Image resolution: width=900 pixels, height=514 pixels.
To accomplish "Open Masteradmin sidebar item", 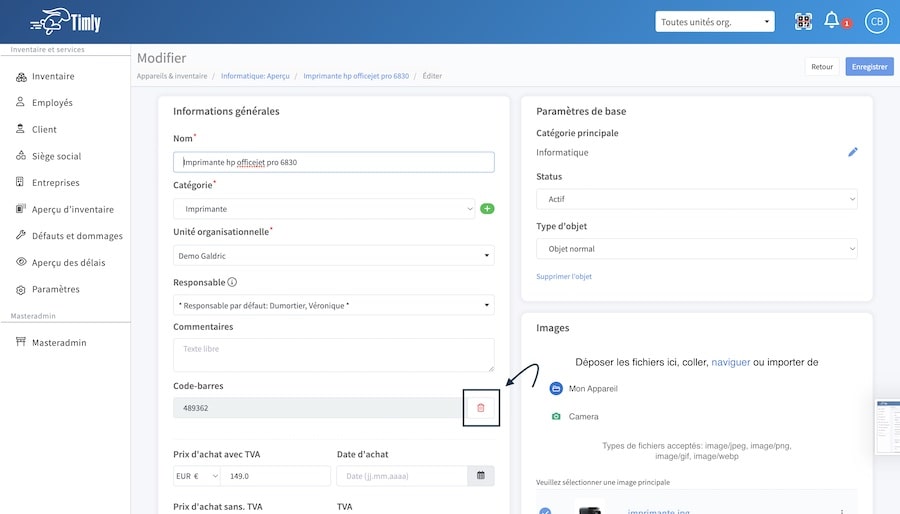I will [x=59, y=342].
